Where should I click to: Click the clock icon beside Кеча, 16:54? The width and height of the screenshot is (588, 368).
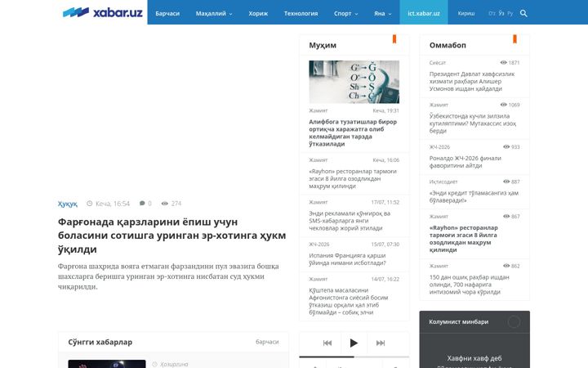point(89,203)
